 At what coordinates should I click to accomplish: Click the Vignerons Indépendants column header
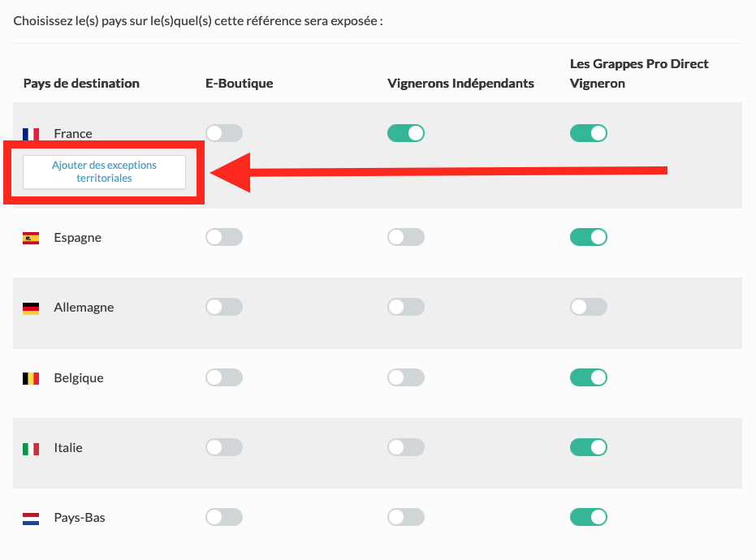460,84
